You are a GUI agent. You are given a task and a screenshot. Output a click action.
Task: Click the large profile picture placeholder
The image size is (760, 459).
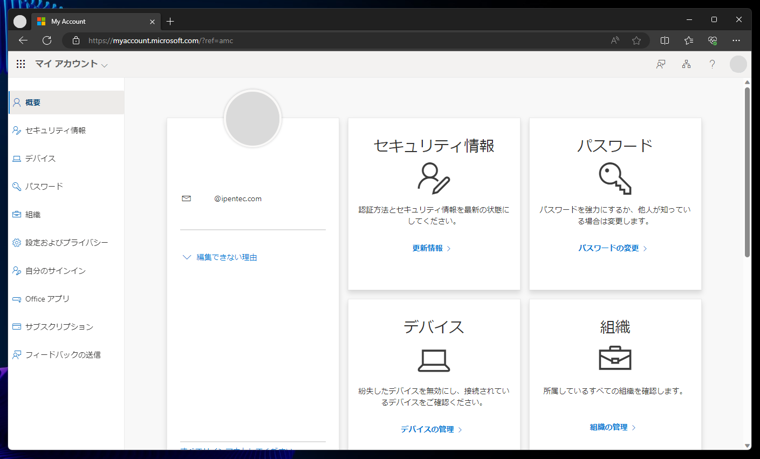(x=253, y=118)
